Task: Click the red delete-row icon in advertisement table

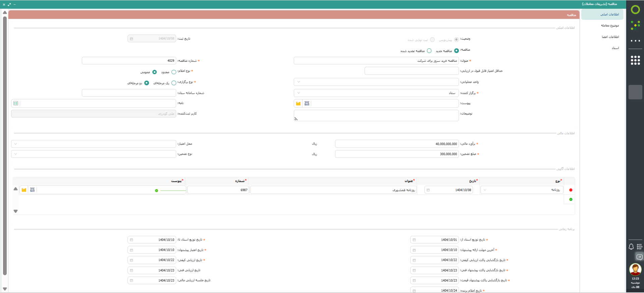Action: tap(571, 190)
